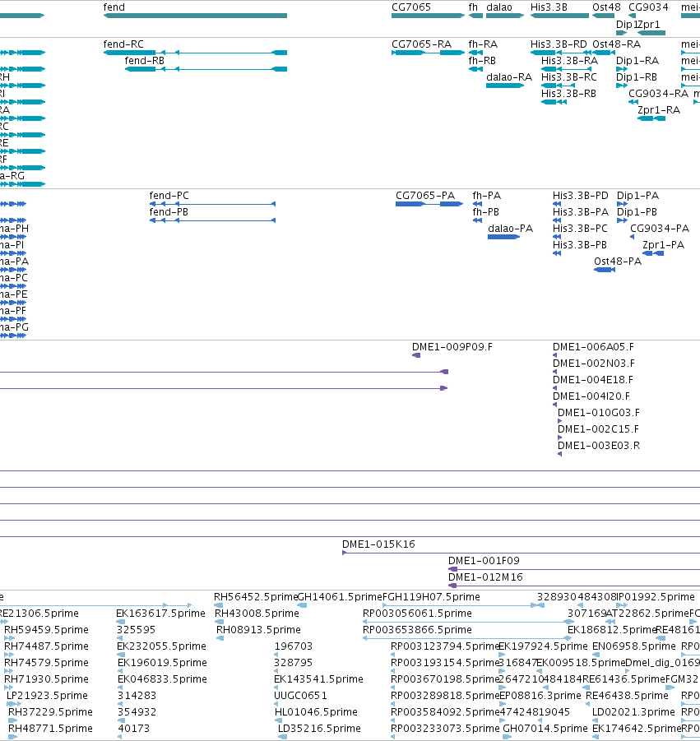Select the His3.3B gene bar in top track
Screen dimensions: 700x741
pos(559,16)
